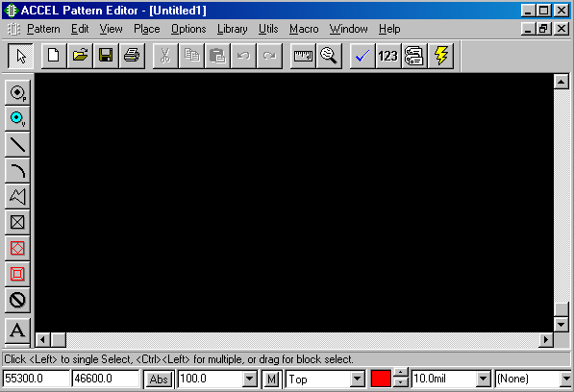The width and height of the screenshot is (574, 392).
Task: Redo the last action
Action: coord(269,56)
